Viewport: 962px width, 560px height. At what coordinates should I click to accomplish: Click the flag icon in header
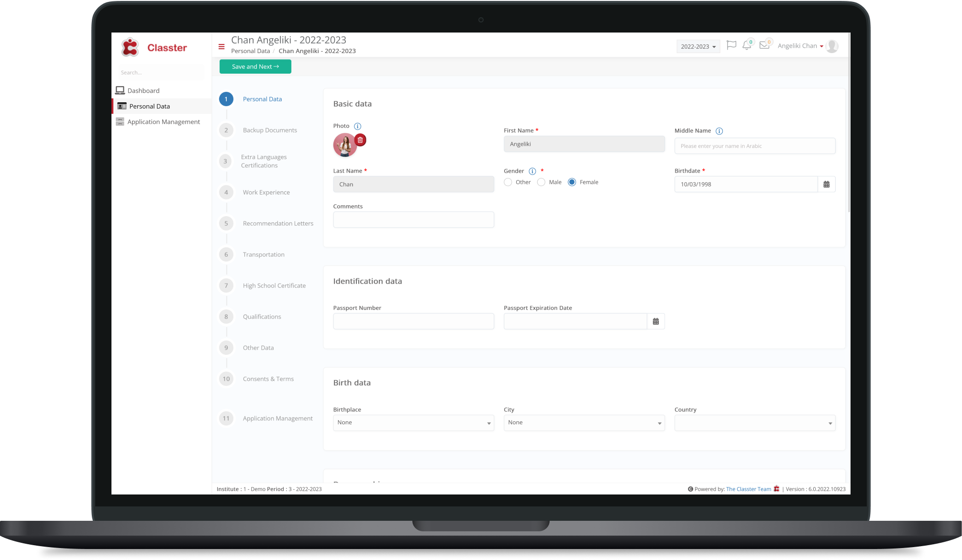(731, 45)
